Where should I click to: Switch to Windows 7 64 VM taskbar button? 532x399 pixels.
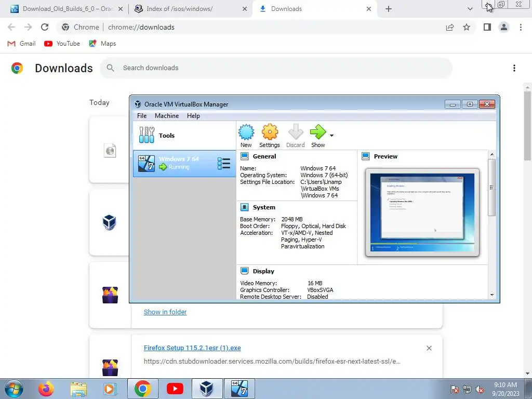pos(240,389)
